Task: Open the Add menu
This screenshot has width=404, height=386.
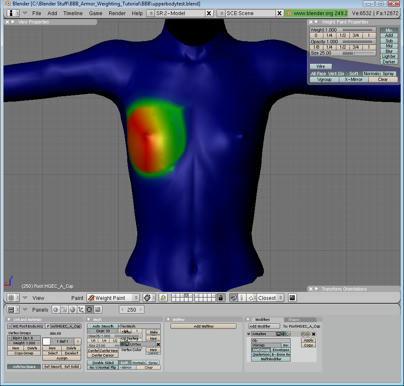Action: (x=52, y=13)
